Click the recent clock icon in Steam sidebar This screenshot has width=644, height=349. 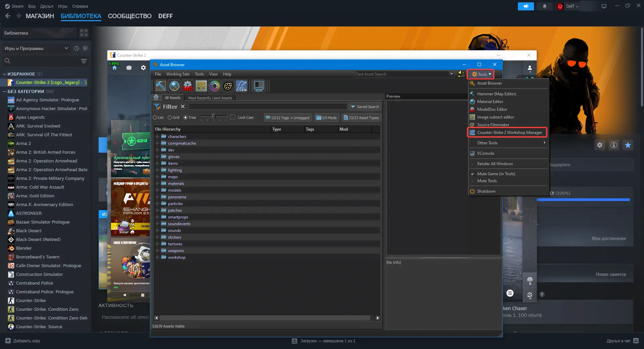76,48
